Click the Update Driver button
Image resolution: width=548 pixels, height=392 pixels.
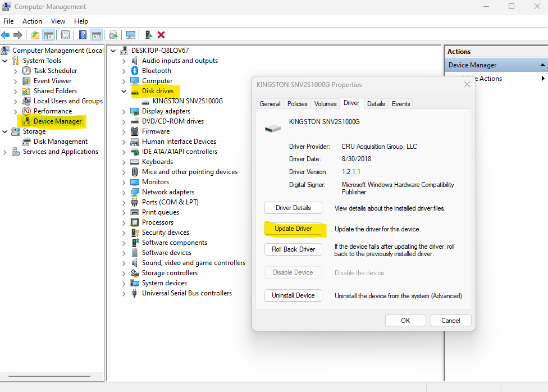tap(293, 229)
